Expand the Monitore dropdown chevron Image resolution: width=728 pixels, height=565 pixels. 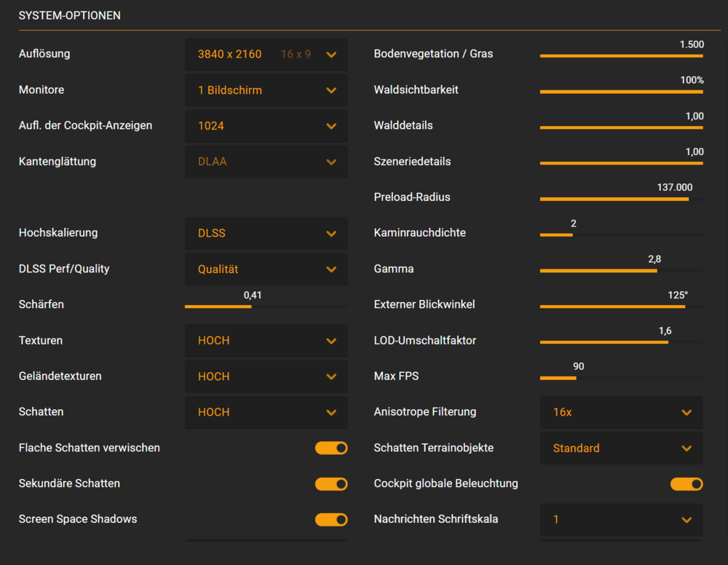click(331, 90)
